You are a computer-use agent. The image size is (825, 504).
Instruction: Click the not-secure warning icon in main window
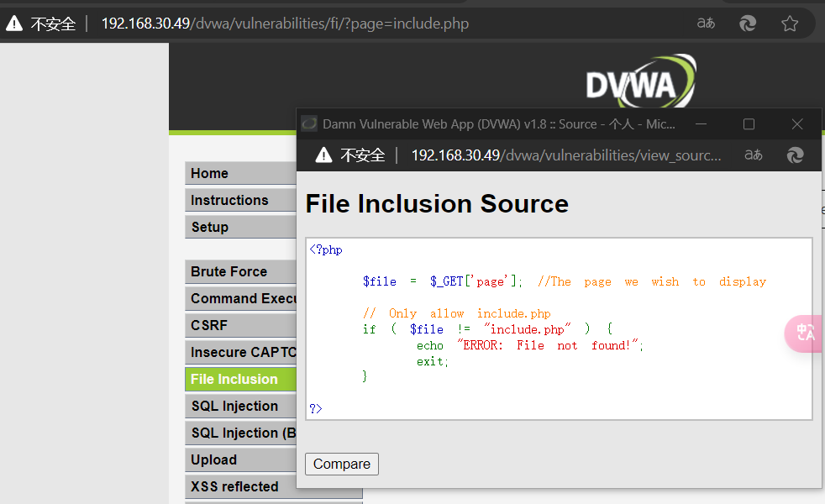pyautogui.click(x=14, y=24)
